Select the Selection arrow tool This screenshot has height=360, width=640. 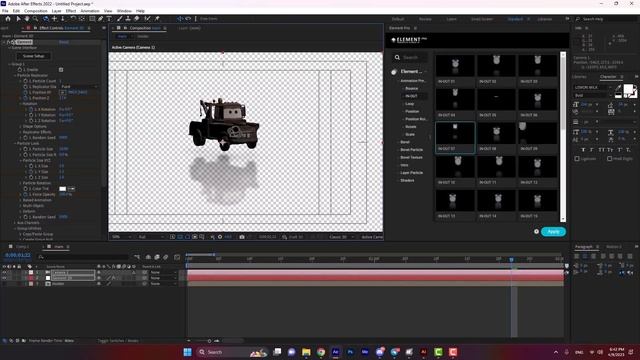coord(18,19)
